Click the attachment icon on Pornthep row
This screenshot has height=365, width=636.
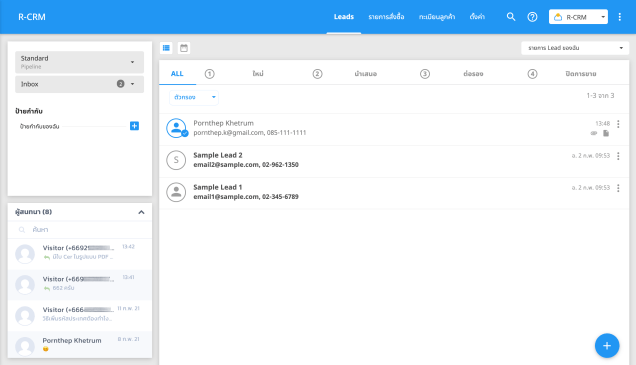tap(594, 133)
